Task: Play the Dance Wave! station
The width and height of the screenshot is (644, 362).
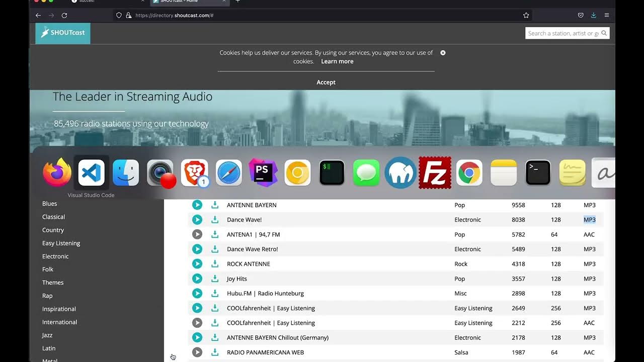Action: [x=197, y=220]
